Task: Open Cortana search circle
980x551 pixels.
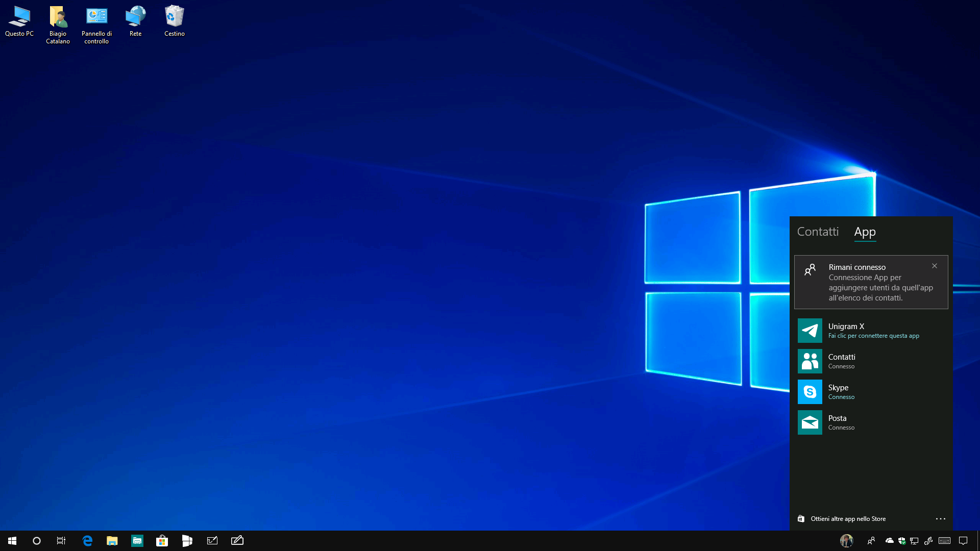Action: [37, 541]
